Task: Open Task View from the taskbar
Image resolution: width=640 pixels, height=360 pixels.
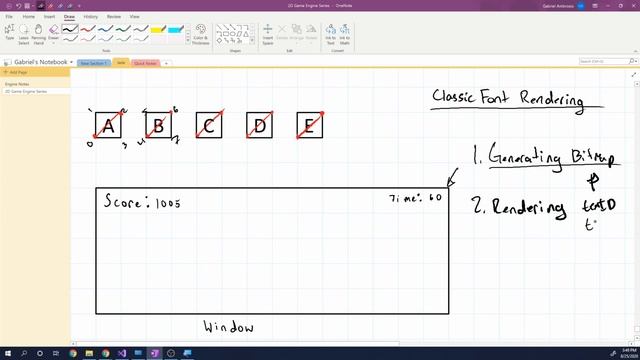Action: point(56,353)
